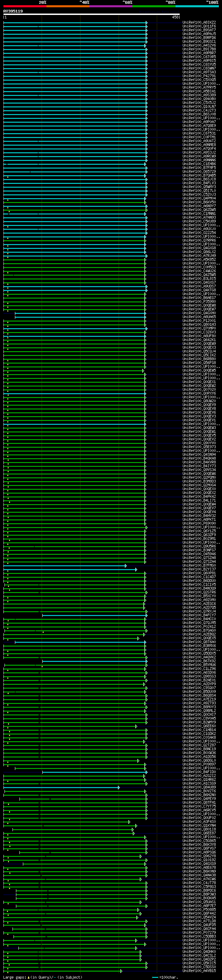The image size is (222, 980).
Task: Click the short cyan alignment bar for UniRef100_B7FMG0
Action: coord(65,566)
